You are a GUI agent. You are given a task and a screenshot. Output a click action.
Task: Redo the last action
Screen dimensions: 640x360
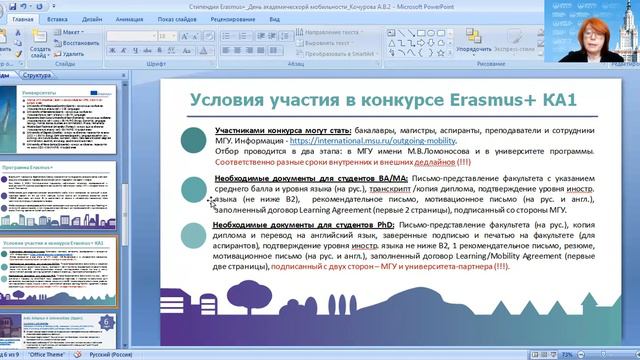click(40, 7)
